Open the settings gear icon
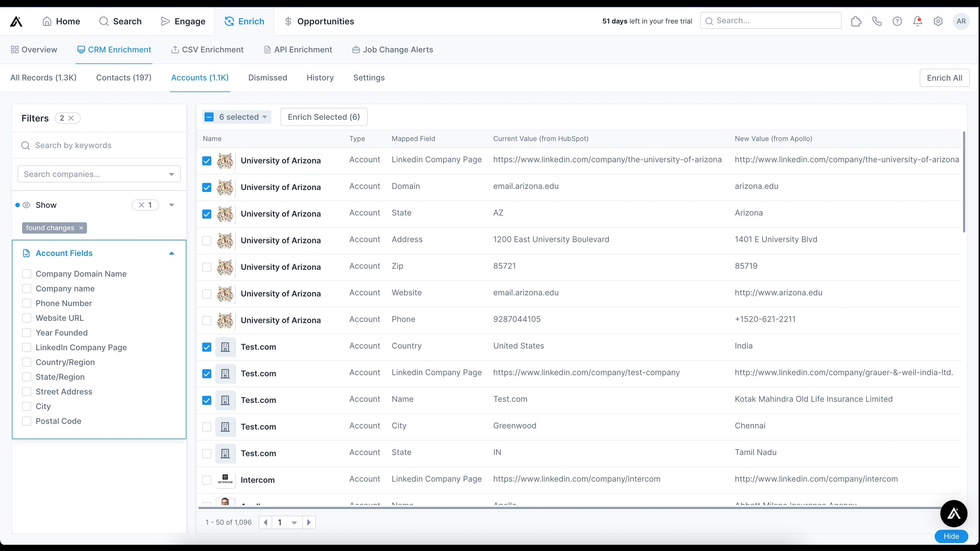 tap(938, 21)
